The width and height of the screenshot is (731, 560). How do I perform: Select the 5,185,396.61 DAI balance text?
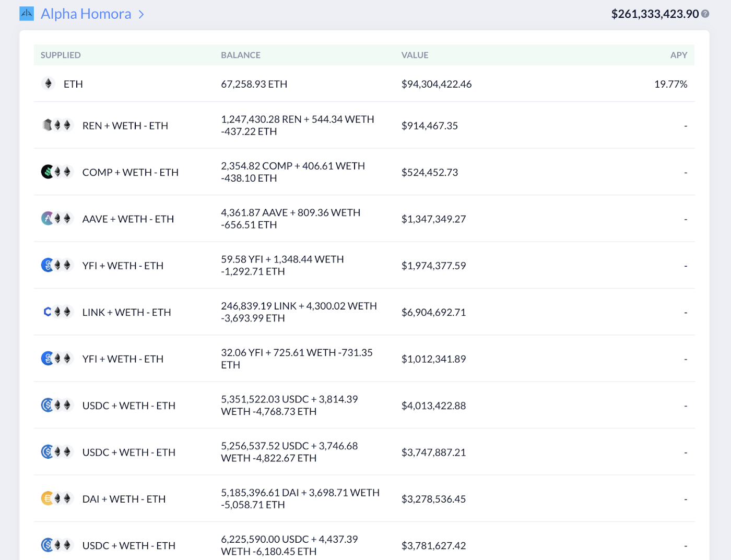pyautogui.click(x=300, y=498)
